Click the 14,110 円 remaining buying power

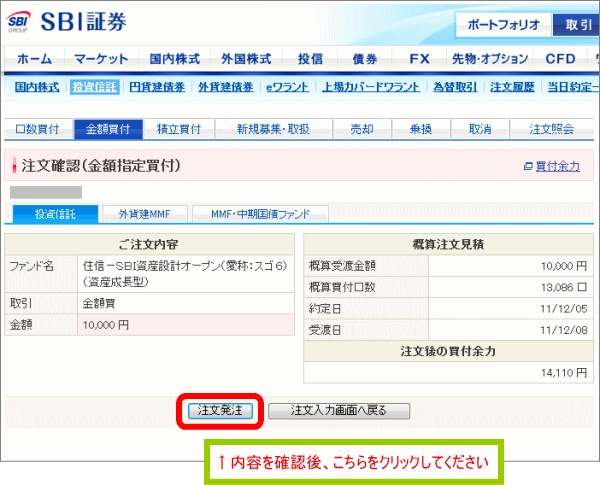tap(564, 373)
